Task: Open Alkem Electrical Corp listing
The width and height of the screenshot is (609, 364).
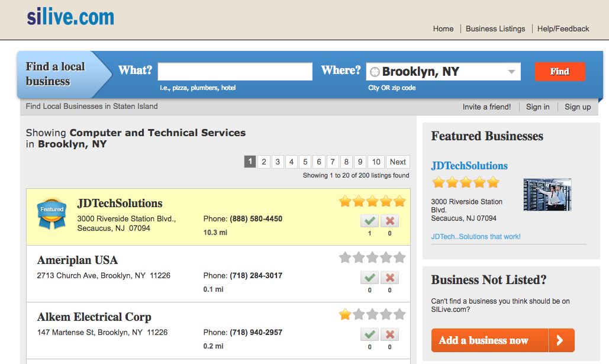Action: 94,317
